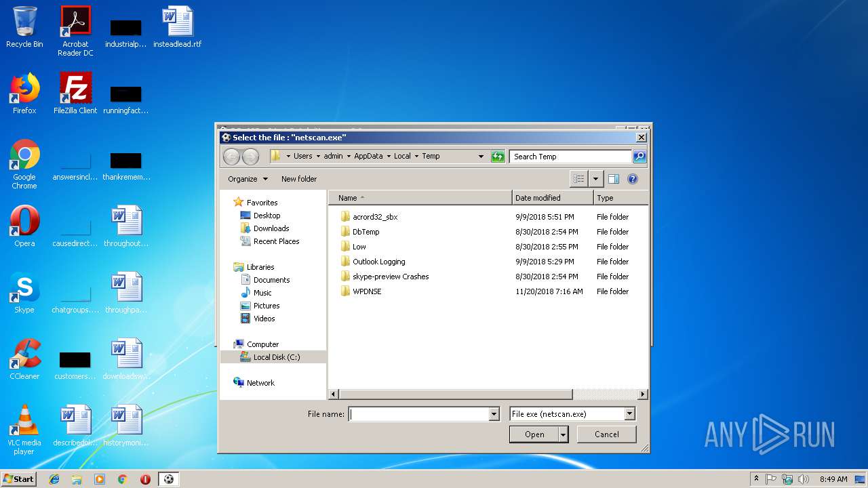Screen dimensions: 868x488
Task: Expand the AppData breadcrumb arrow
Action: [389, 157]
